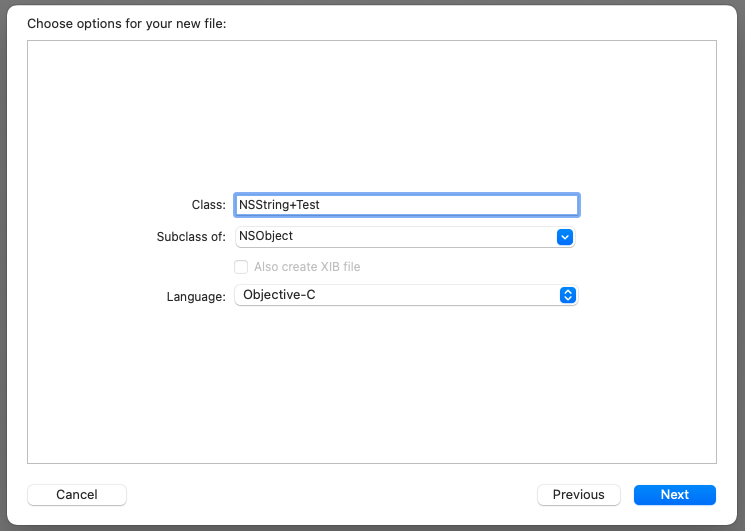Click the 'Language:' label
Image resolution: width=745 pixels, height=531 pixels.
tap(196, 296)
